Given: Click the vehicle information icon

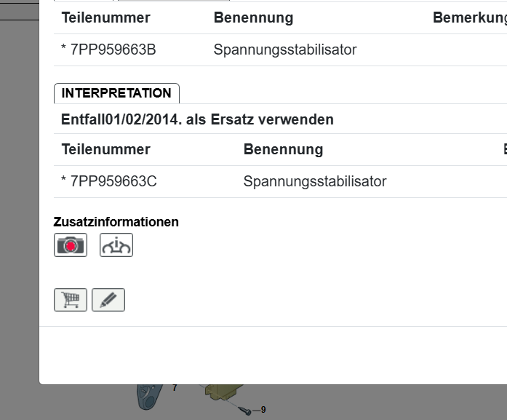Looking at the screenshot, I should click(116, 245).
